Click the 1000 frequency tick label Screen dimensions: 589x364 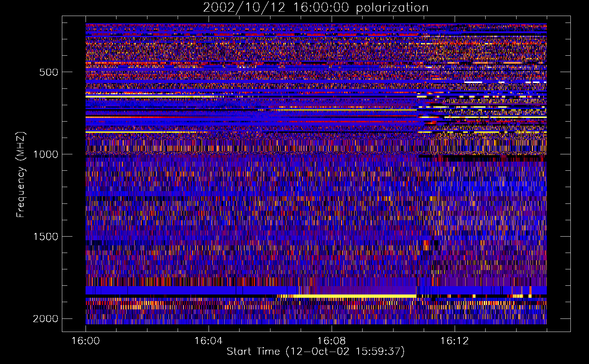point(46,154)
